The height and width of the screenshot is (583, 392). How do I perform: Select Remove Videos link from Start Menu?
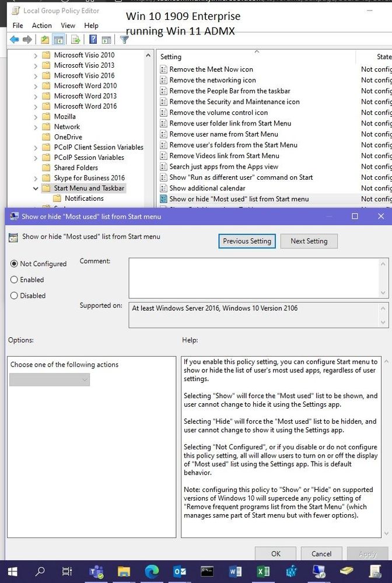(x=224, y=155)
